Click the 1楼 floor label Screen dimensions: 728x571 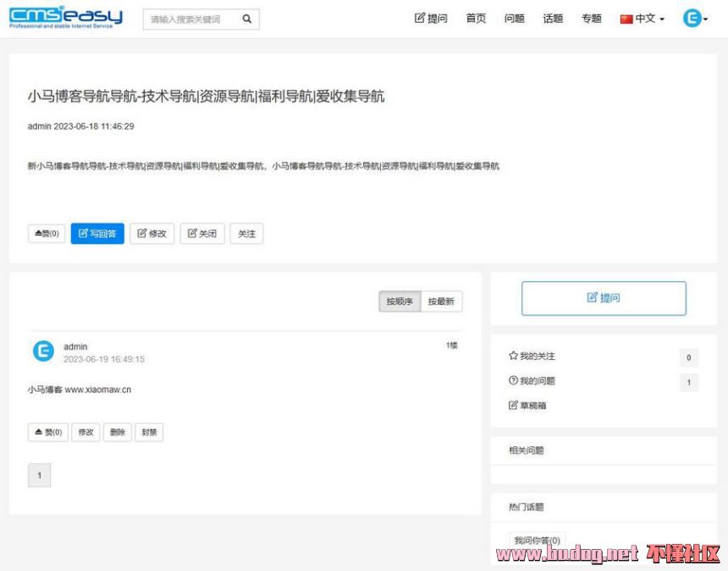click(452, 345)
